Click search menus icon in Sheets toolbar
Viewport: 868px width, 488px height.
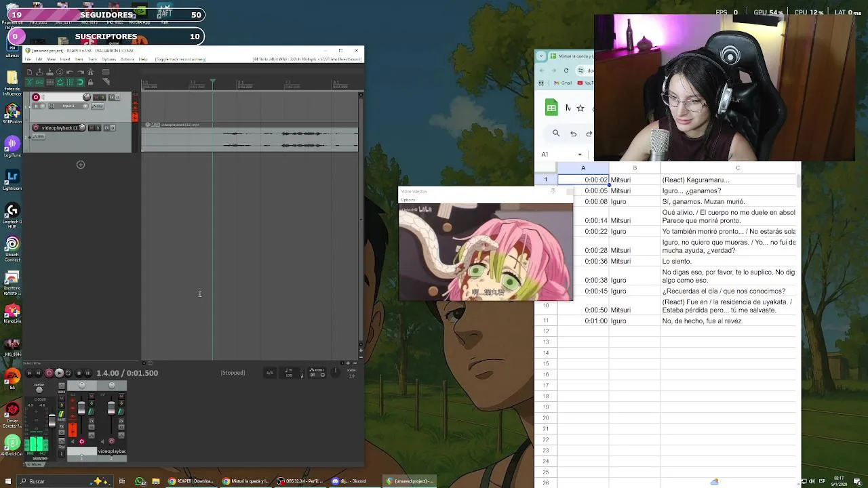coord(556,134)
